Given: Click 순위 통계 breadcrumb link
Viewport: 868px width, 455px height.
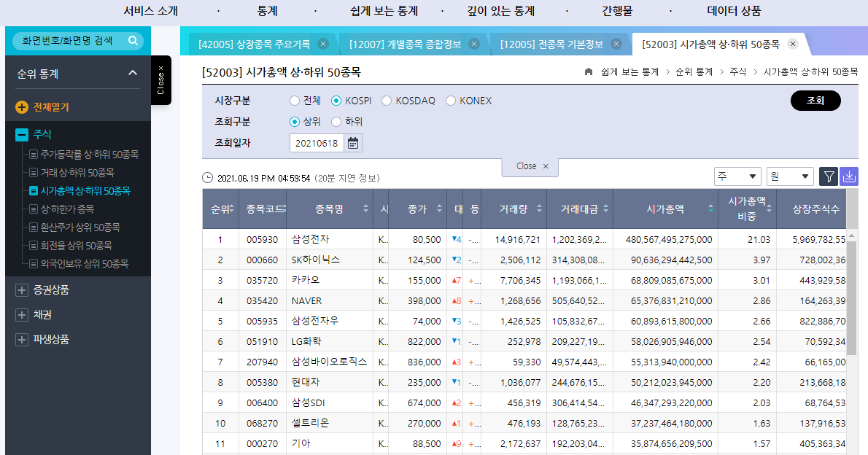Looking at the screenshot, I should 694,72.
